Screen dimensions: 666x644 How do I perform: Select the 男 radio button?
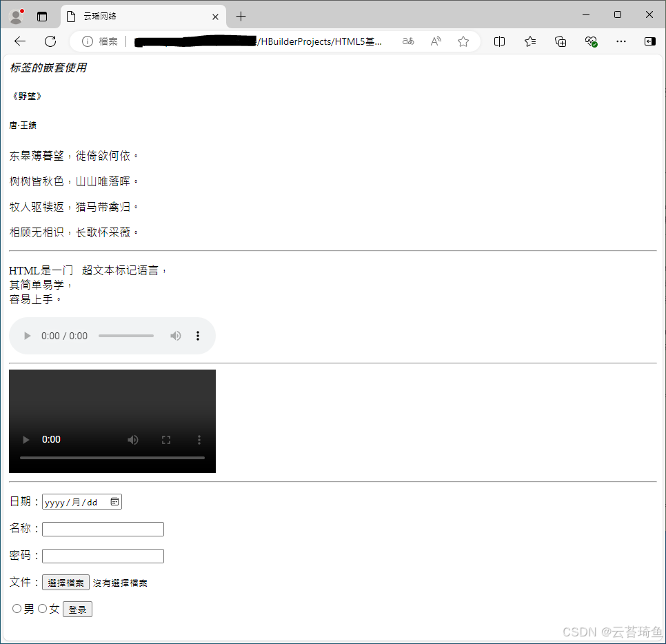[17, 609]
